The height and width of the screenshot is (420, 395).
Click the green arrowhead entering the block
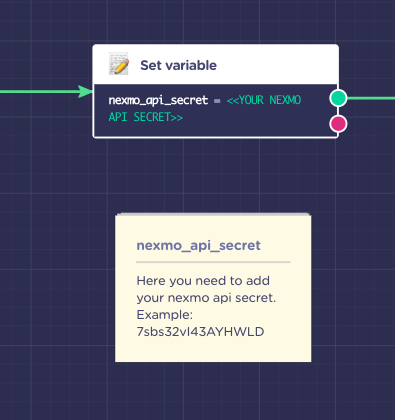[86, 92]
